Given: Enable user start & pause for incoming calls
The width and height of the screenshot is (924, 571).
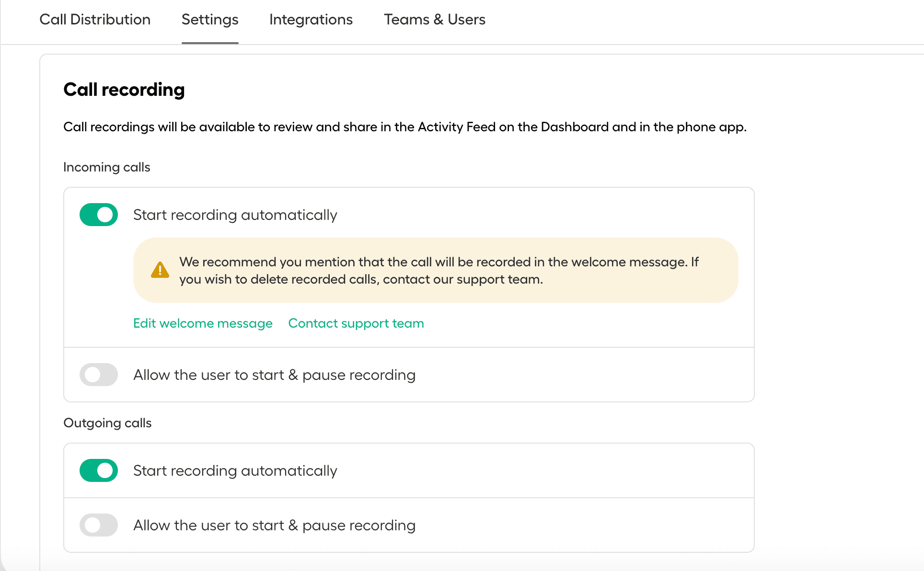Looking at the screenshot, I should pos(99,375).
